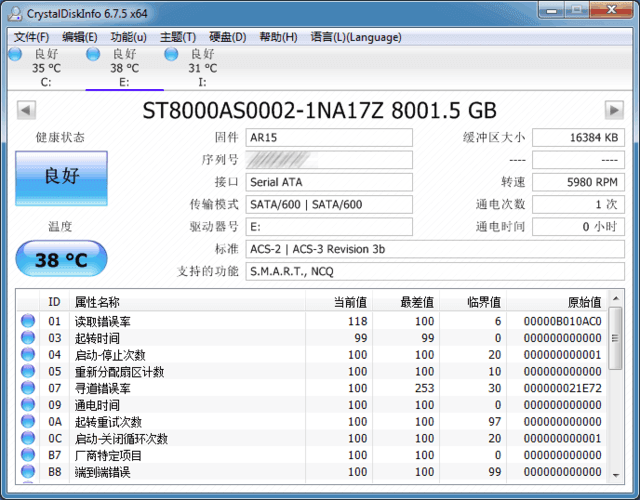The height and width of the screenshot is (500, 640).
Task: Click the interface field Serial ATA
Action: (x=329, y=182)
